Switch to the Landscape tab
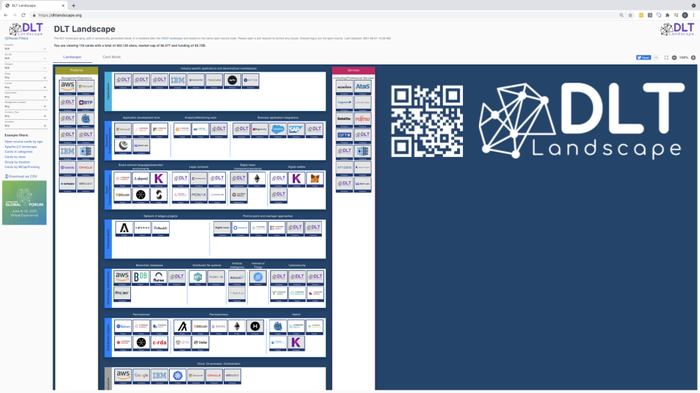700x393 pixels. pos(72,57)
